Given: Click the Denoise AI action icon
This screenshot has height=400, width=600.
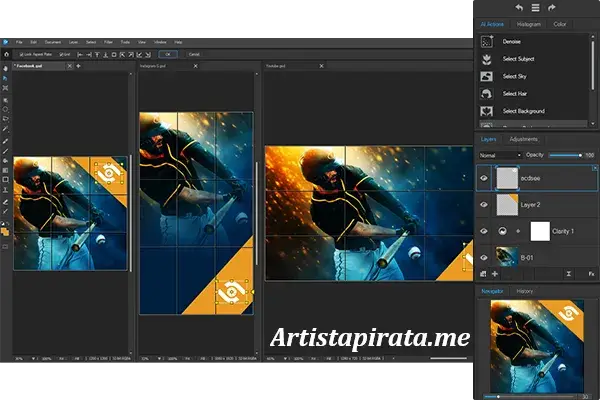Looking at the screenshot, I should (x=487, y=41).
